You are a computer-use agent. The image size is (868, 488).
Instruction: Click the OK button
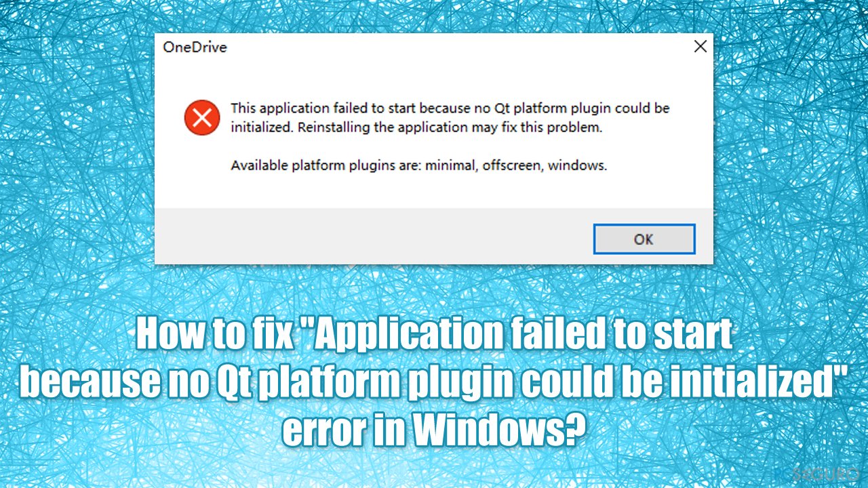pos(644,239)
